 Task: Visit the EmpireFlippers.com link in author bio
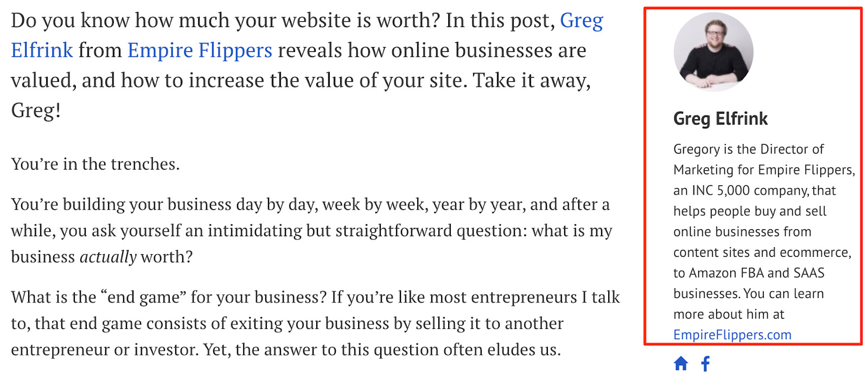[732, 335]
